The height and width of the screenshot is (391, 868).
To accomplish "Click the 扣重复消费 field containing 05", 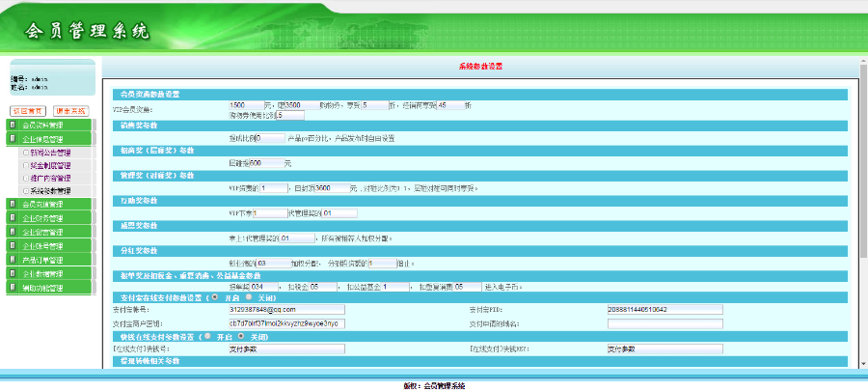I will coord(468,287).
